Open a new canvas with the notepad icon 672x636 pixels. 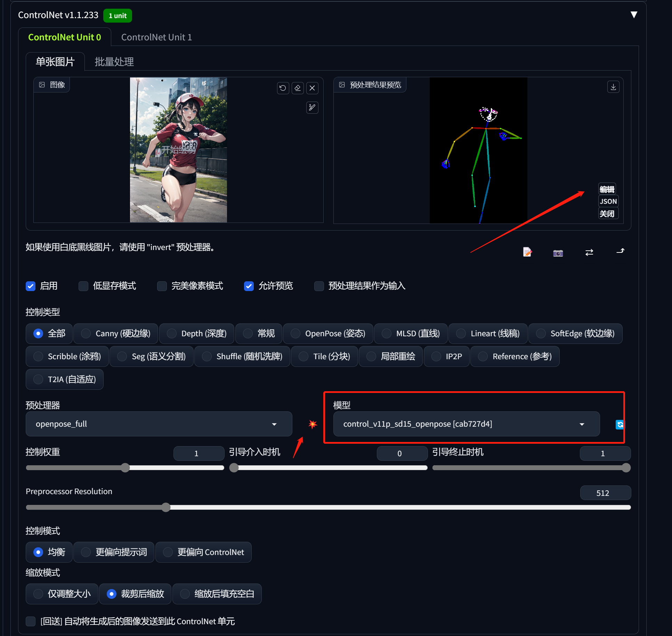527,252
